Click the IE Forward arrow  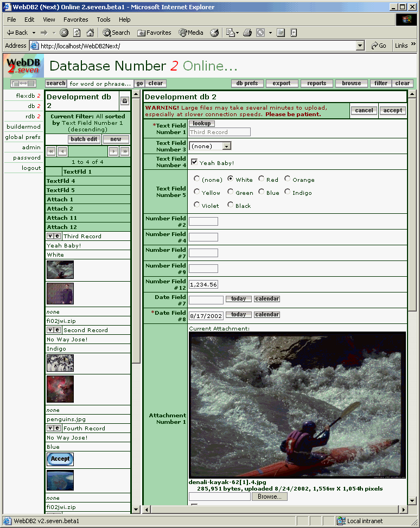point(44,33)
